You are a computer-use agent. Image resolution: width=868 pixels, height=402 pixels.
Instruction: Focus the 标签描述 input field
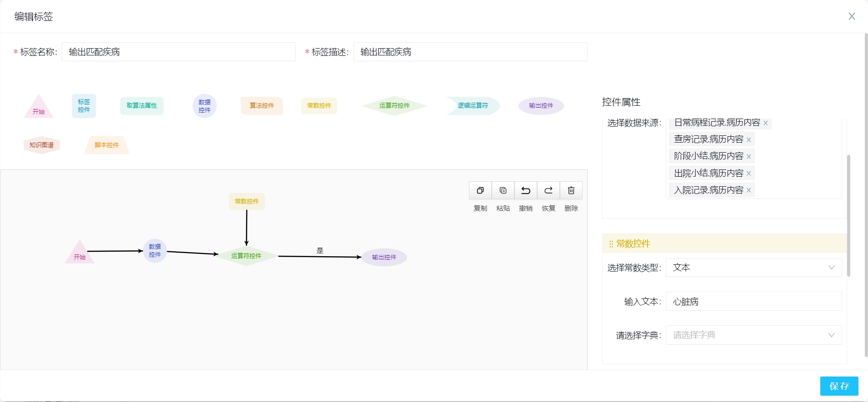[x=470, y=52]
